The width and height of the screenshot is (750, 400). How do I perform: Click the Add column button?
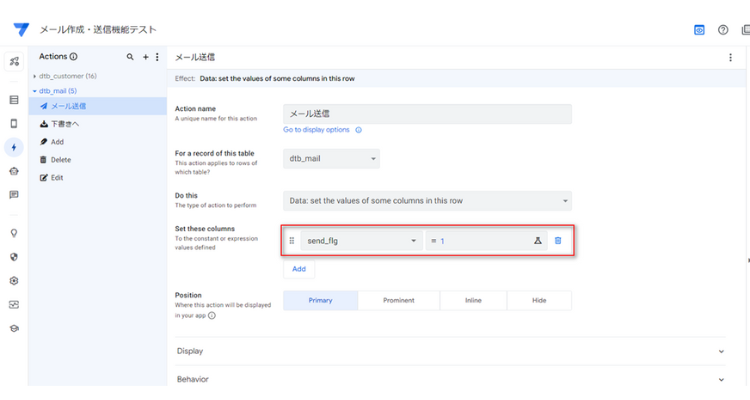(299, 269)
